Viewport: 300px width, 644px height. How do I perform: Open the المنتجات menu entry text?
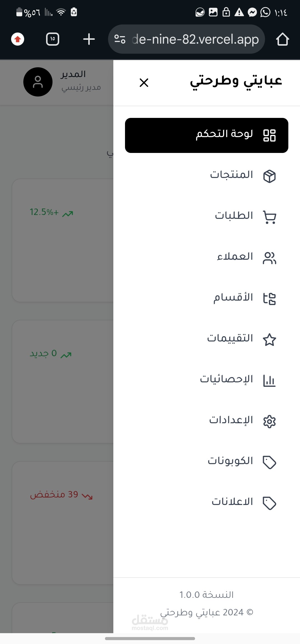(231, 175)
